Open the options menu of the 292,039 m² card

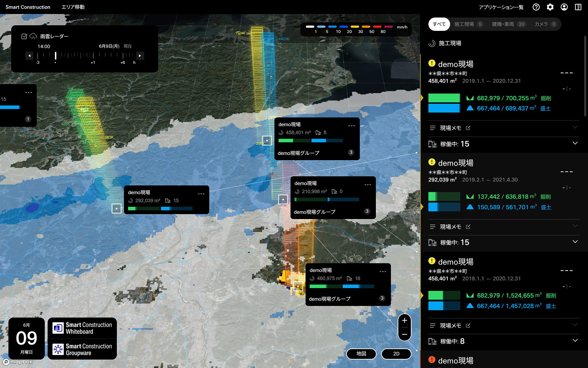pyautogui.click(x=567, y=172)
